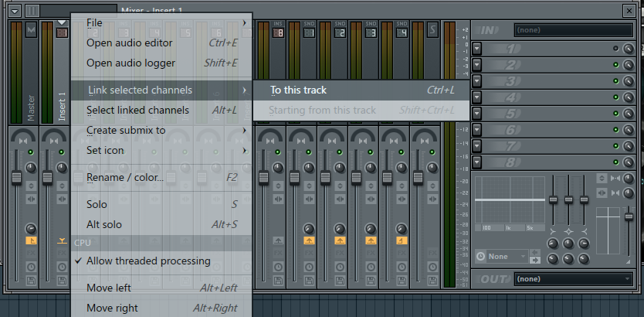Open effect slot 5 dropdown arrow

[477, 114]
